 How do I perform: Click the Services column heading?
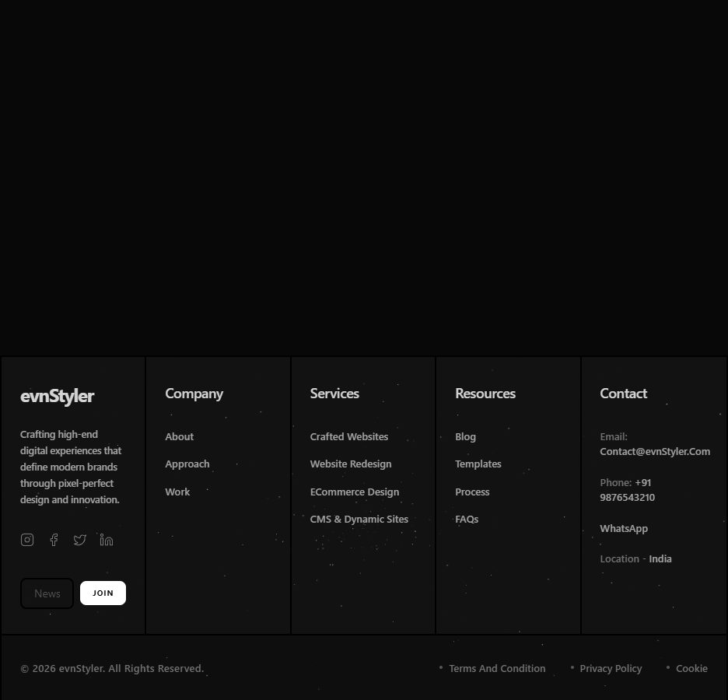334,394
